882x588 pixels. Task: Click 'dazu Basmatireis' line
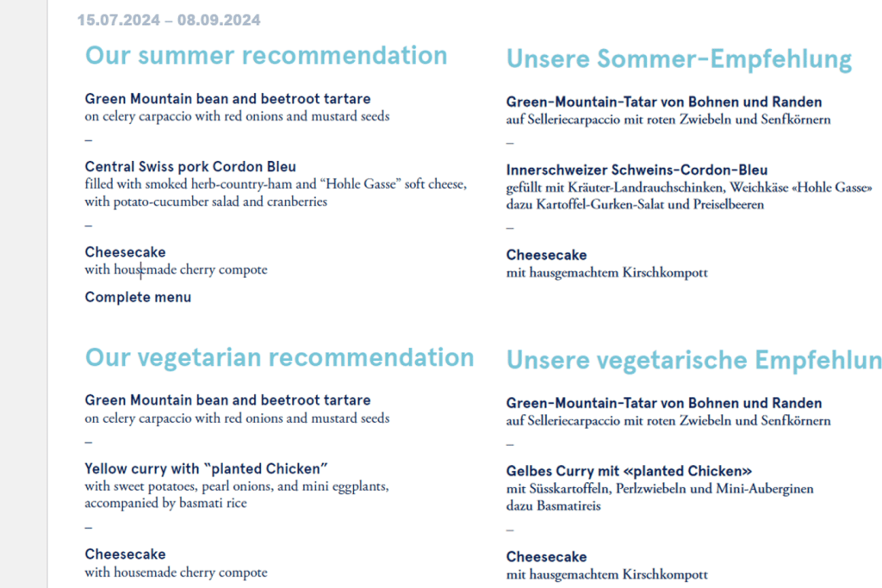coord(554,506)
